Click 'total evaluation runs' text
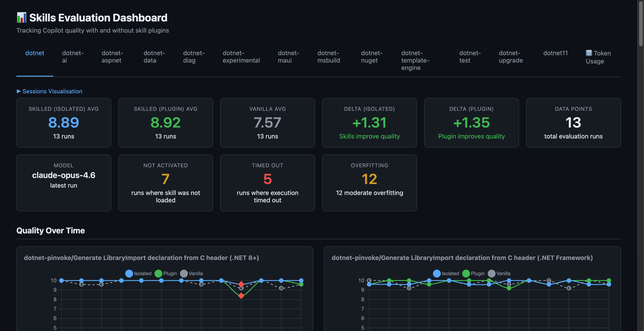644x331 pixels. pos(574,136)
